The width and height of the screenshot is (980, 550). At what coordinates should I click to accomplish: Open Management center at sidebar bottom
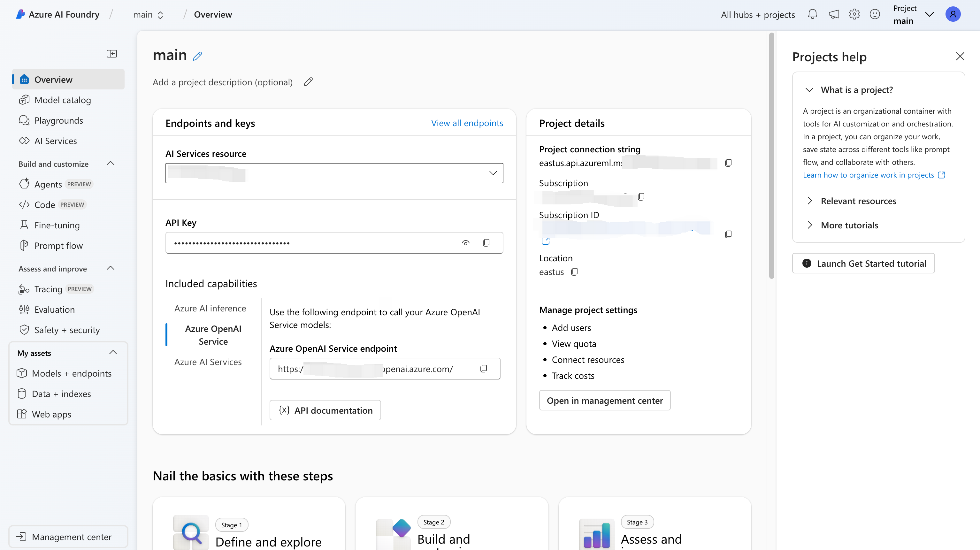click(68, 537)
